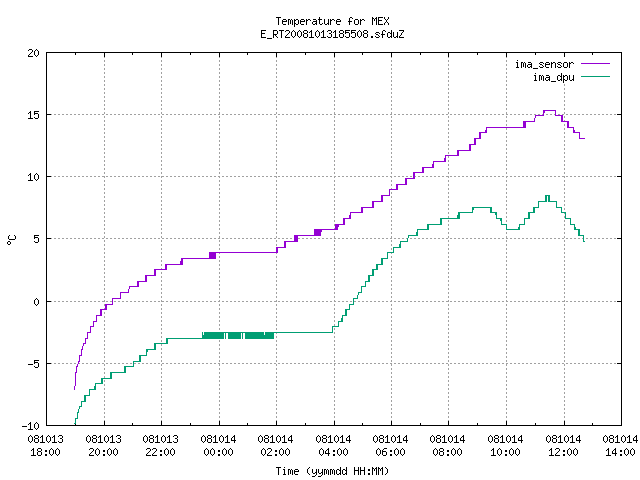Click the file name E_RT20081013185508.sfduZ
The width and height of the screenshot is (640, 480).
click(332, 34)
